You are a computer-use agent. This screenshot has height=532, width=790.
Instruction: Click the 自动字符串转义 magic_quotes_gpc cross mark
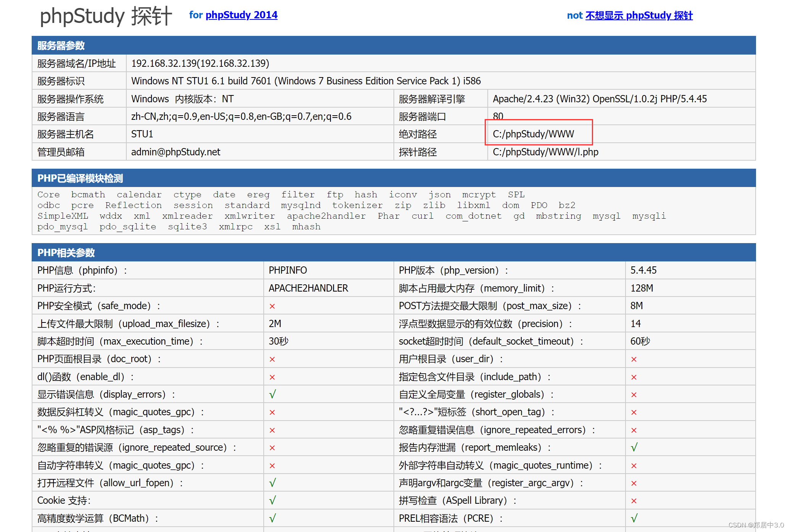(x=272, y=466)
